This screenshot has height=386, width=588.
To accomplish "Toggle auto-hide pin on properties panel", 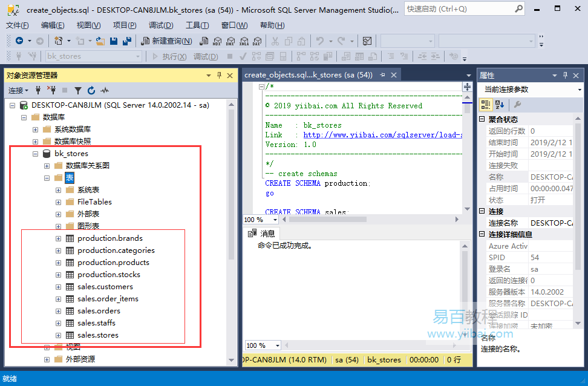I will [x=566, y=76].
